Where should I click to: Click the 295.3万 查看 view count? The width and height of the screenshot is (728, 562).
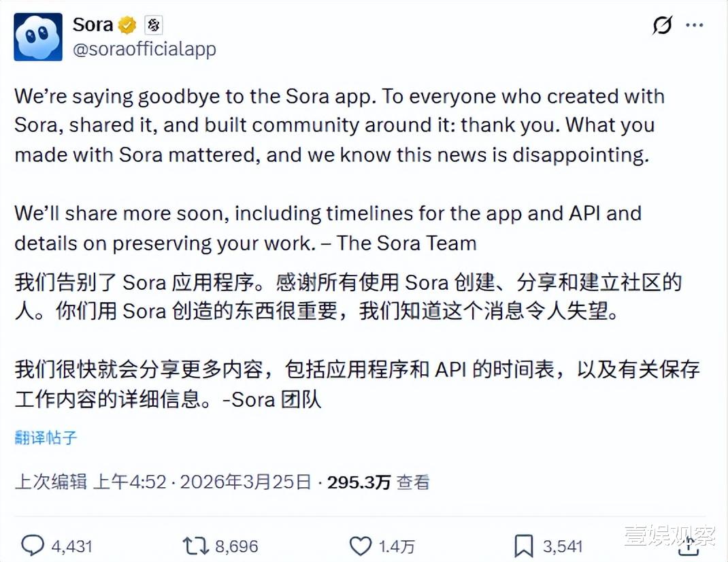(x=378, y=482)
